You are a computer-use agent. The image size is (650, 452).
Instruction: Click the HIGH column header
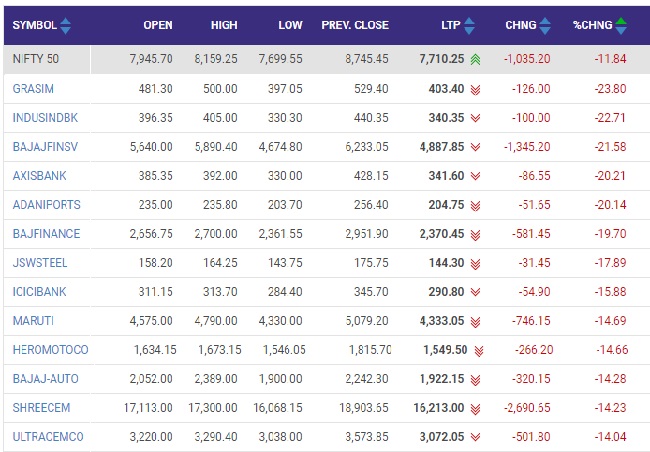tap(224, 25)
